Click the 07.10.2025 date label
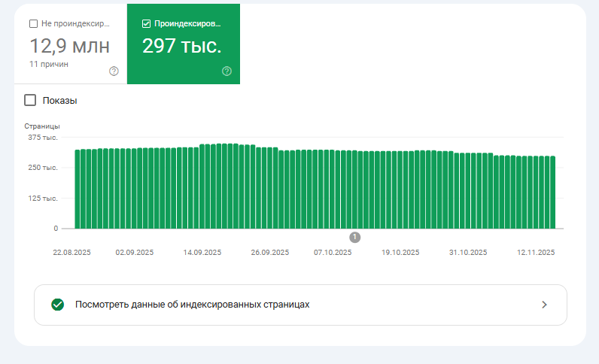Image resolution: width=599 pixels, height=364 pixels. tap(333, 253)
